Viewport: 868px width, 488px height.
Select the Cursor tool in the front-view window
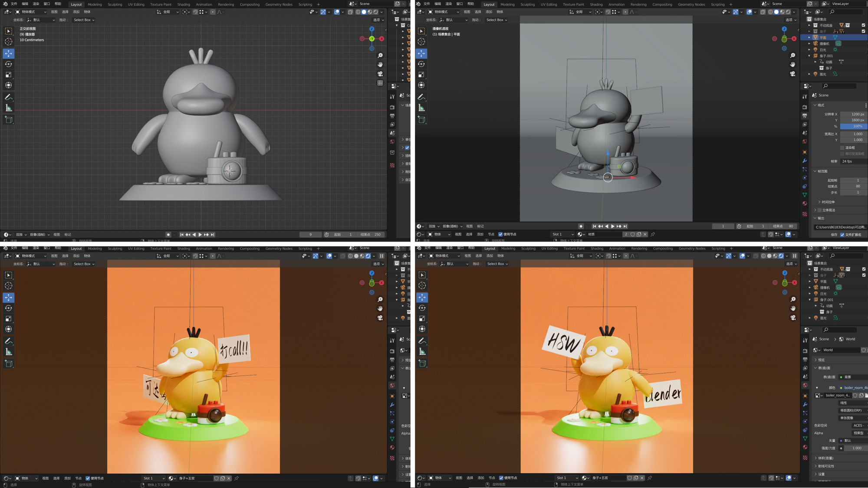click(9, 42)
